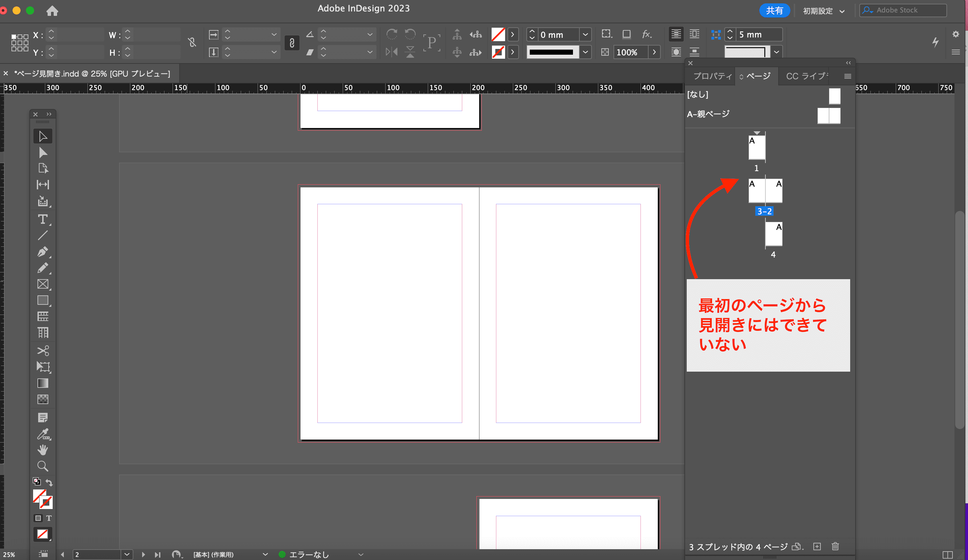
Task: Select the Pencil tool
Action: tap(43, 268)
